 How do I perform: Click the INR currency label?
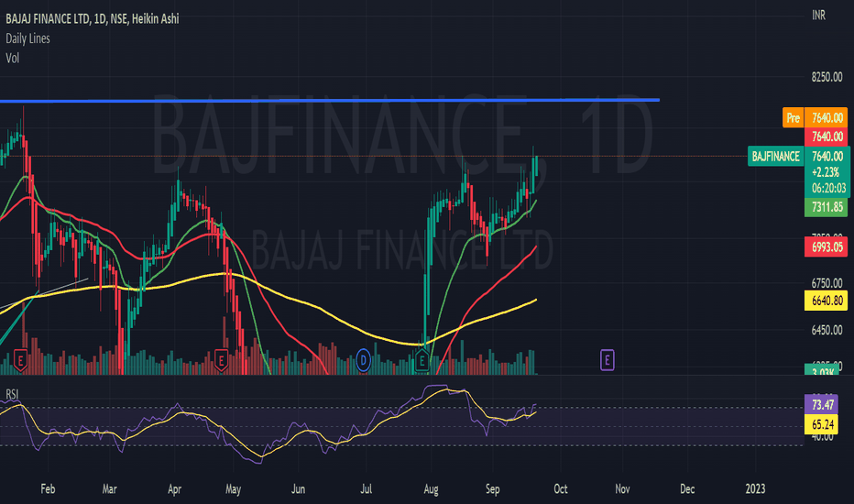[818, 16]
